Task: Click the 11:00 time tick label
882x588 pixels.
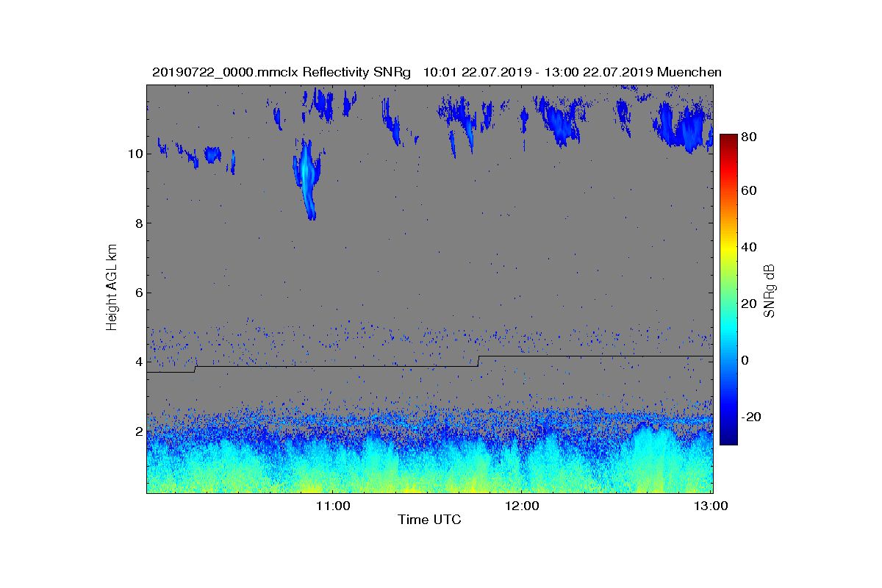Action: point(331,506)
